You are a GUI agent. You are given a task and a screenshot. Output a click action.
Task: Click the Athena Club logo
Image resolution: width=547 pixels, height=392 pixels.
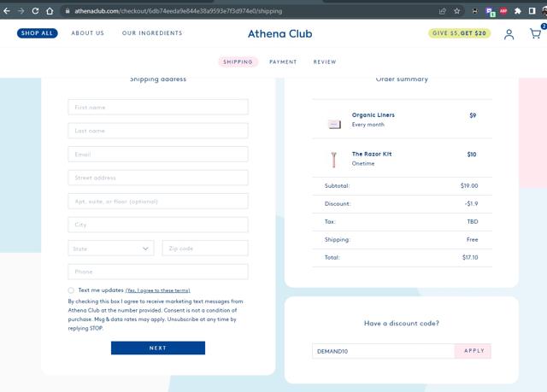coord(280,34)
